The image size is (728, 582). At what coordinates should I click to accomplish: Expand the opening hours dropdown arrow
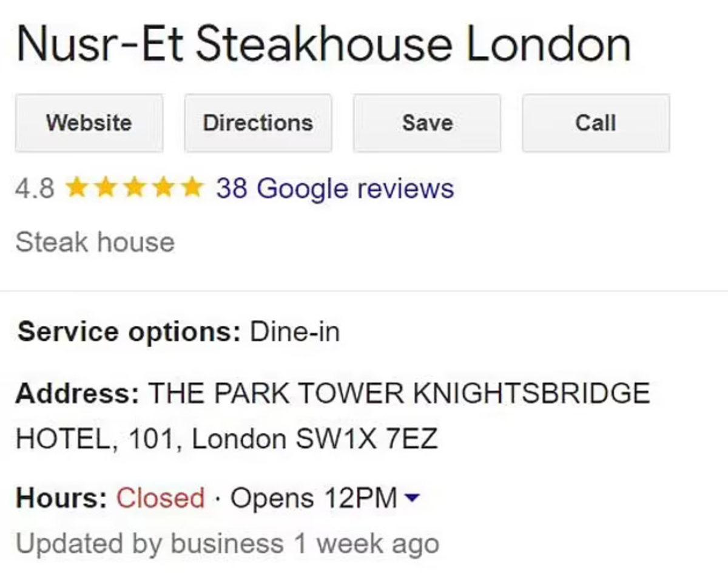[x=412, y=499]
